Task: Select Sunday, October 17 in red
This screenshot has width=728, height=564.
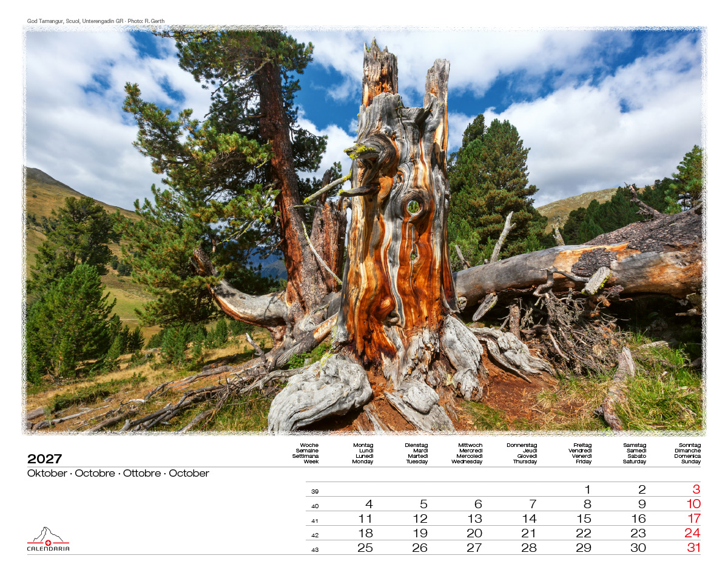Action: (693, 519)
